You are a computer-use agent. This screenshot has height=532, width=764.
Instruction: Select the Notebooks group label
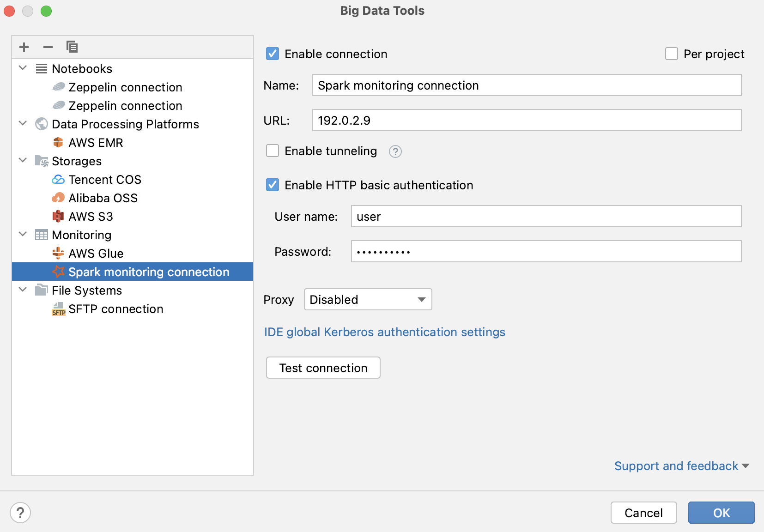82,69
